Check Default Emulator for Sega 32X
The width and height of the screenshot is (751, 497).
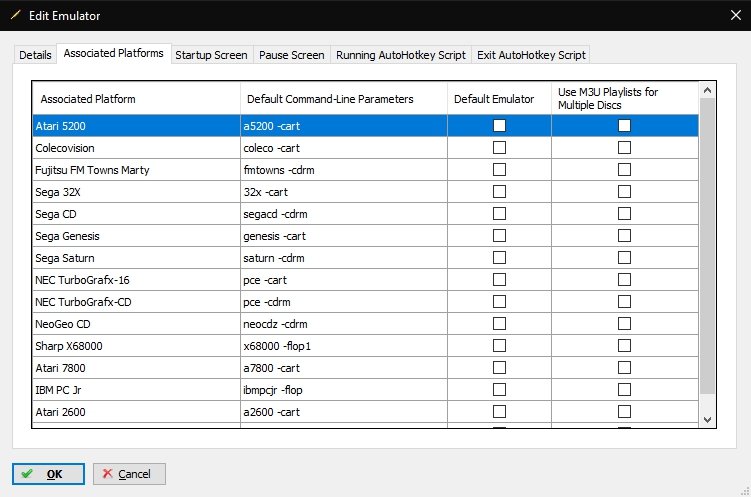pyautogui.click(x=499, y=192)
